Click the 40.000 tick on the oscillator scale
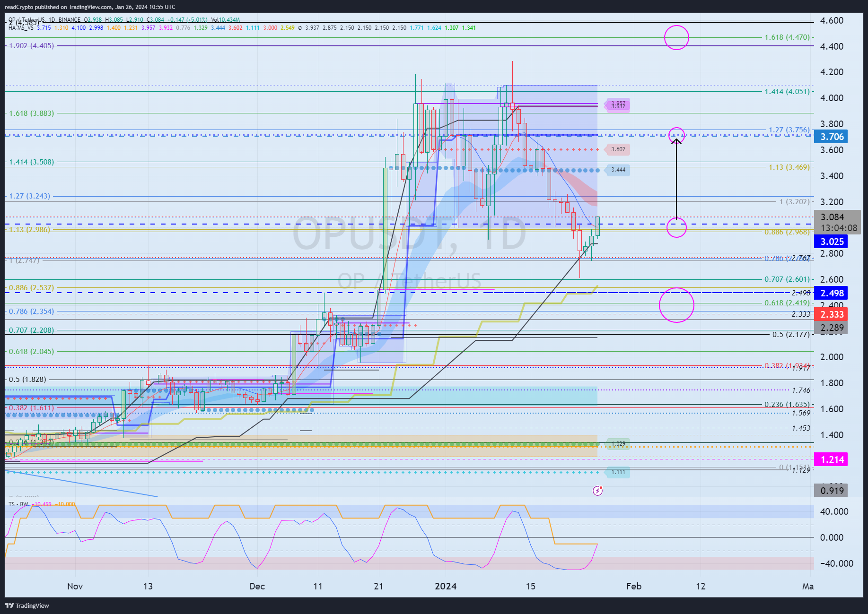The image size is (868, 614). 834,511
